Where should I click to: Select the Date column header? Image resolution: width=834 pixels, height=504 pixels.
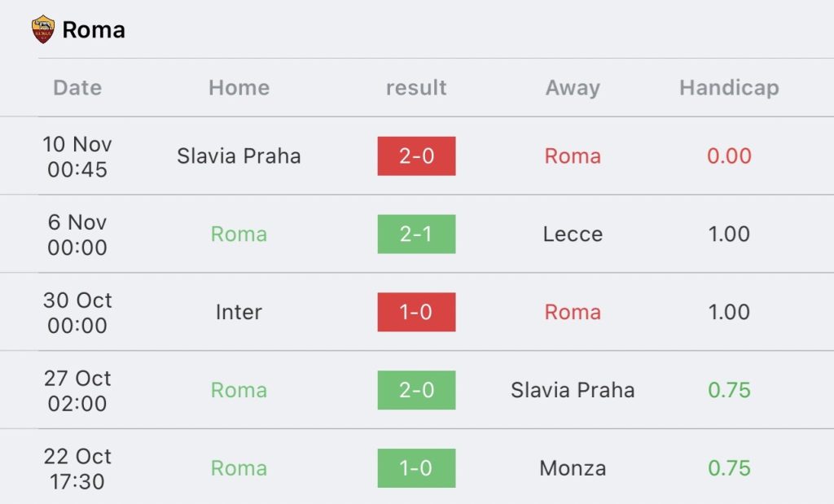[77, 88]
